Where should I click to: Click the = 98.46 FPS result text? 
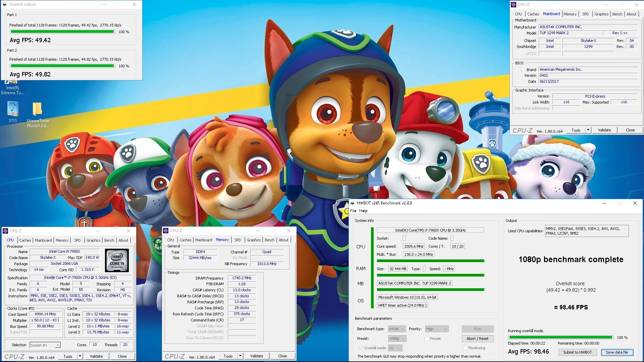(571, 307)
